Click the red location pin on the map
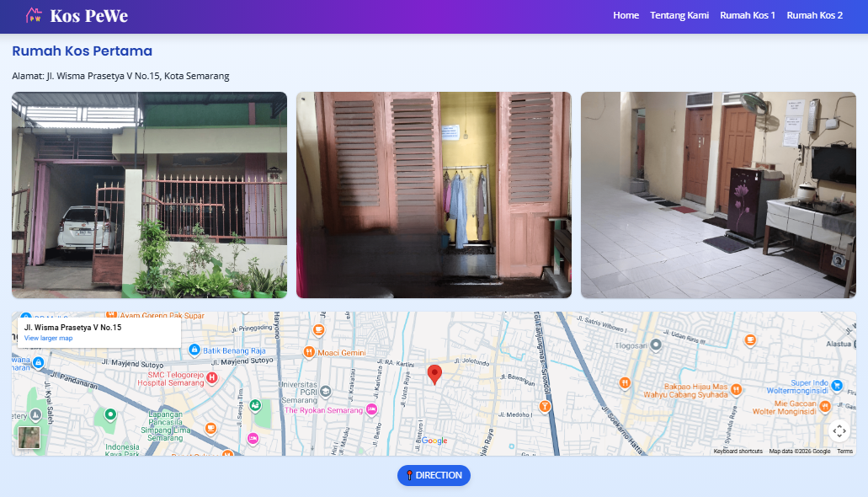 435,372
